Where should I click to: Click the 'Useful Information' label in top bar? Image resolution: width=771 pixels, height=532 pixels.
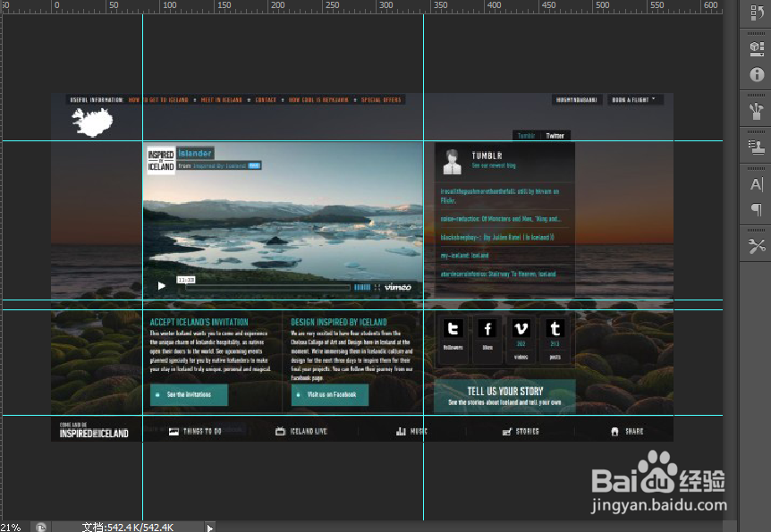click(97, 100)
